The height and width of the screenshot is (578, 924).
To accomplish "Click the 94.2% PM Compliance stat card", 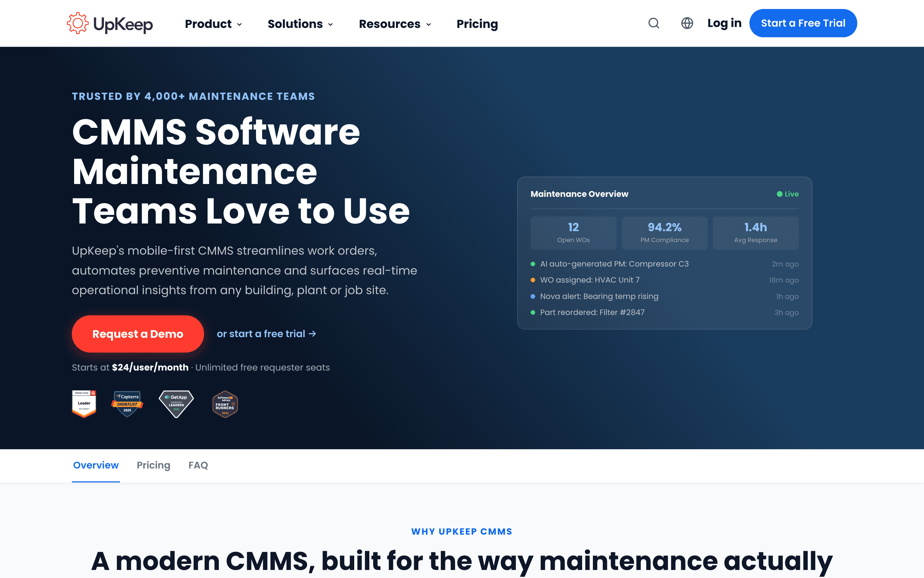I will pyautogui.click(x=664, y=233).
